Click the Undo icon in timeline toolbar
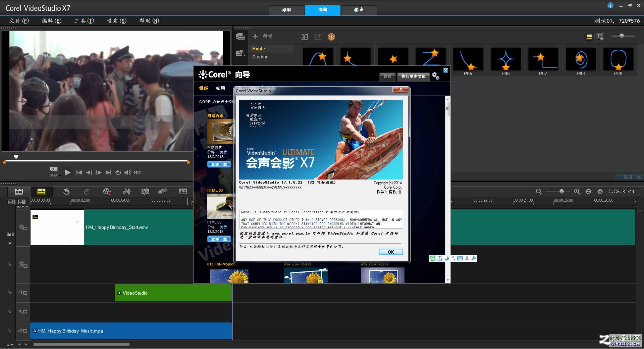 [x=66, y=192]
